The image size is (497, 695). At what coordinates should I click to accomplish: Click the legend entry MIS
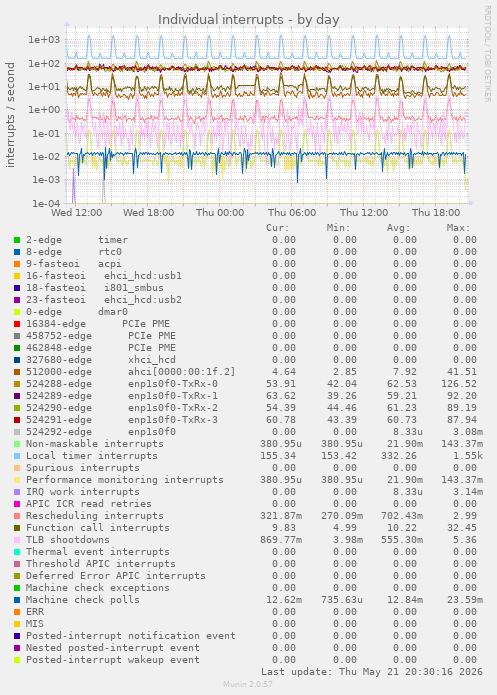click(35, 624)
